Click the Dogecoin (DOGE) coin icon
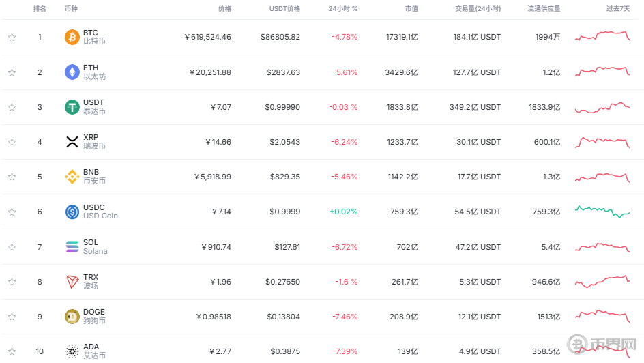 [x=72, y=317]
